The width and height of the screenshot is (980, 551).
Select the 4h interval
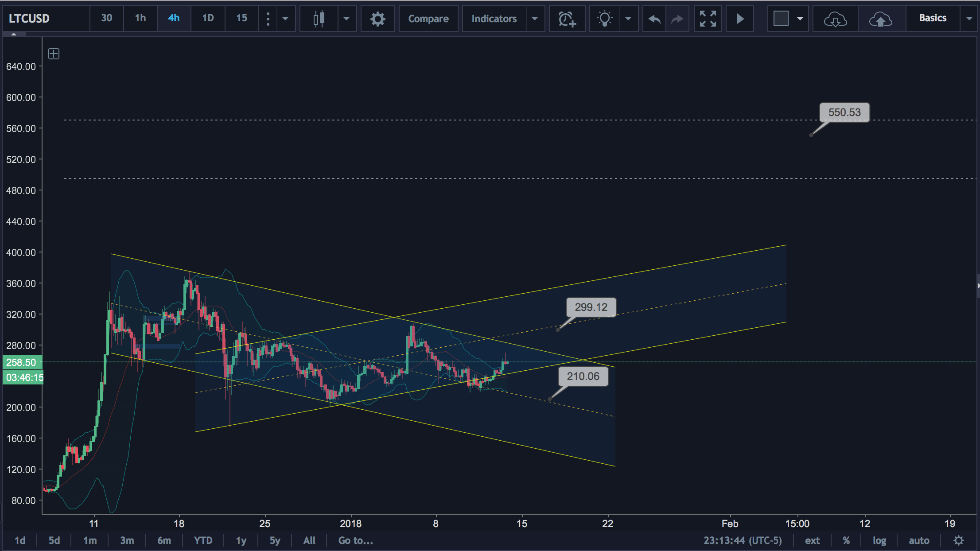pos(174,18)
